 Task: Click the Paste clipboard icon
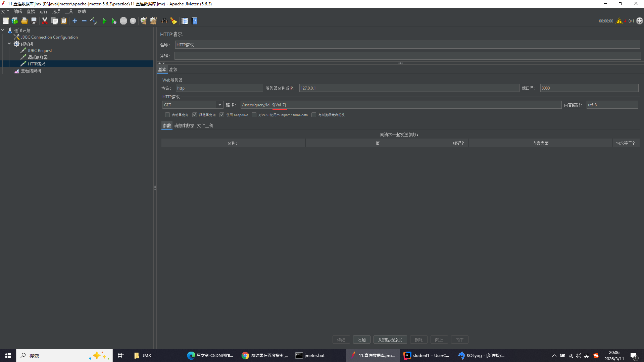point(64,21)
